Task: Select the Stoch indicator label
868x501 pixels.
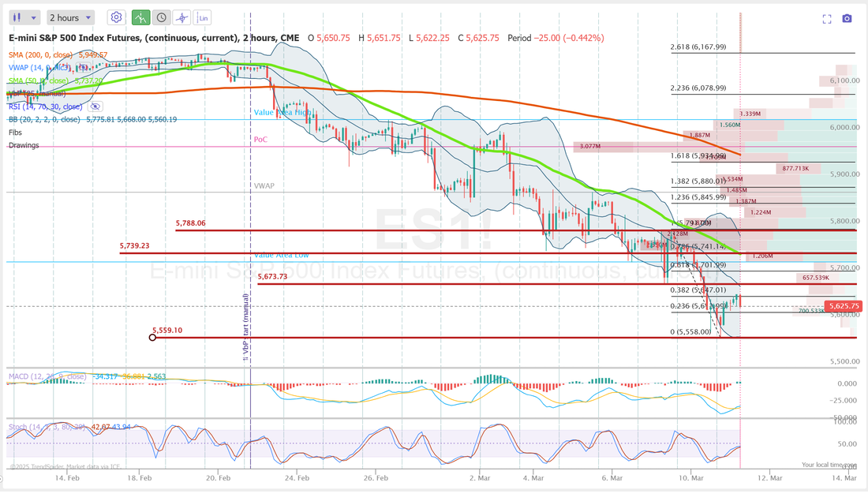Action: (x=47, y=427)
